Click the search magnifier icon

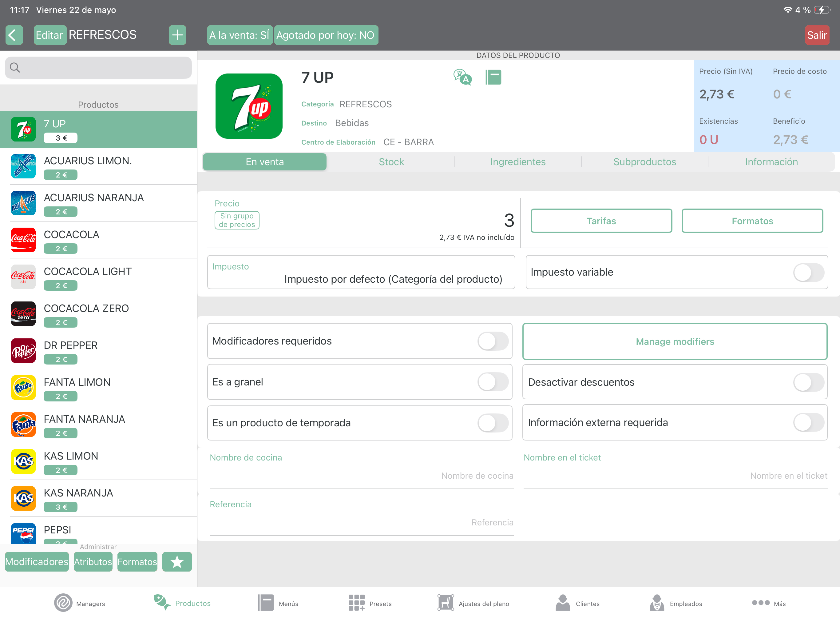[15, 68]
